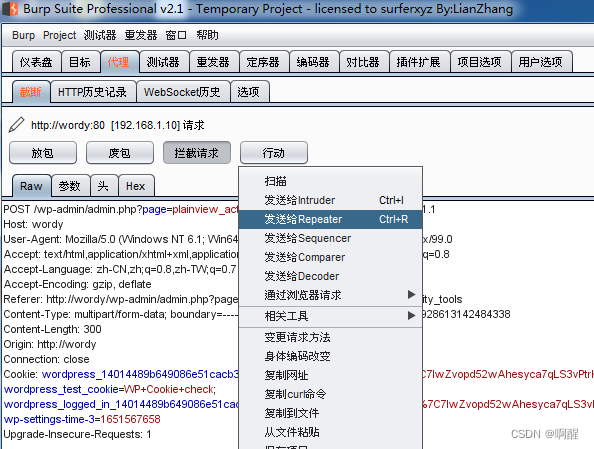The height and width of the screenshot is (449, 594).
Task: Click the Origin: http://wordy line
Action: click(x=50, y=344)
